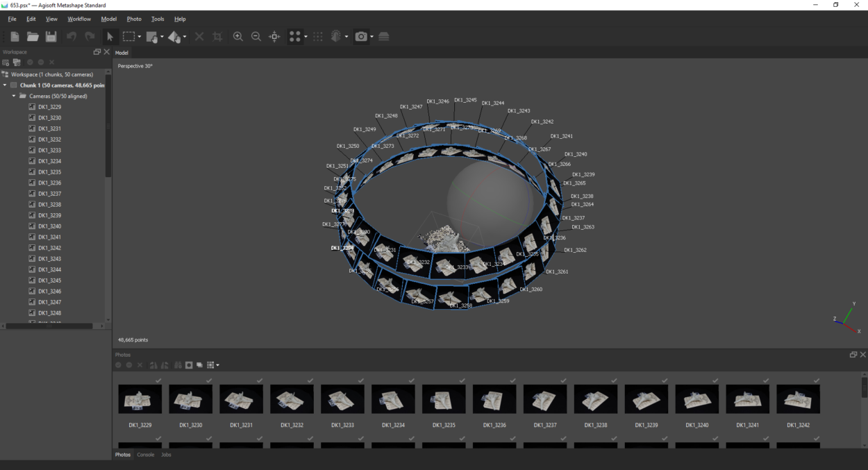868x470 pixels.
Task: Uncheck the DK1_3230 photo checkmark
Action: click(209, 380)
